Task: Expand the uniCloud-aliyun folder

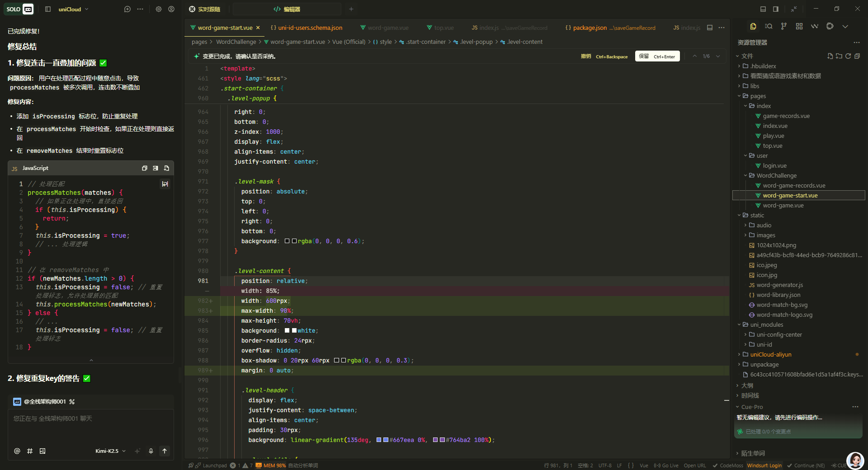Action: [x=770, y=355]
